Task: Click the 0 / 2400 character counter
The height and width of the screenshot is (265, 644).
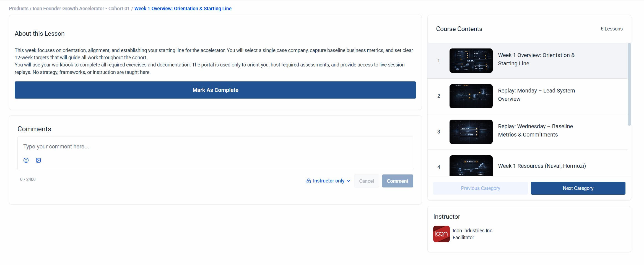Action: (x=28, y=179)
